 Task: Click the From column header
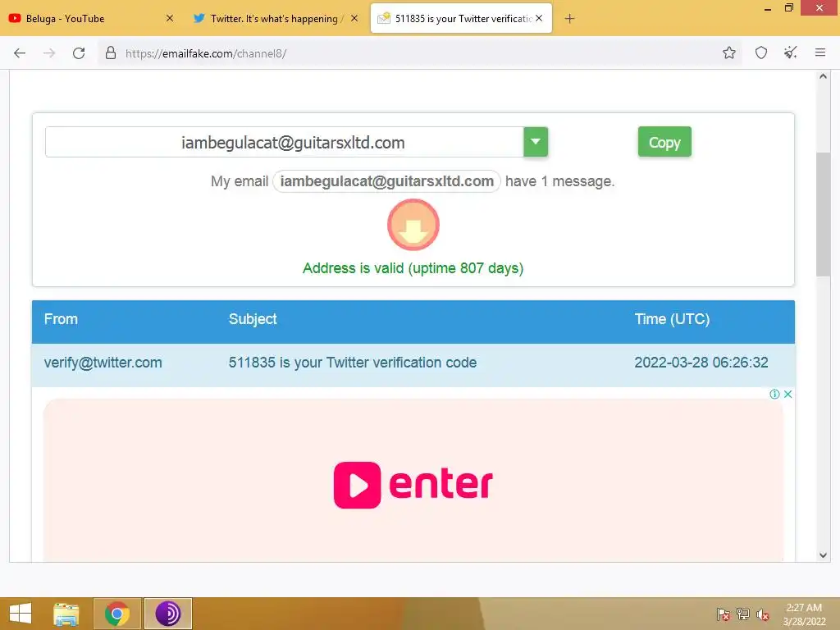[61, 319]
